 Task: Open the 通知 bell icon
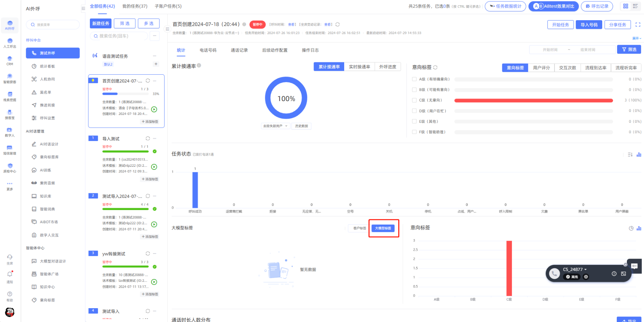click(x=10, y=274)
